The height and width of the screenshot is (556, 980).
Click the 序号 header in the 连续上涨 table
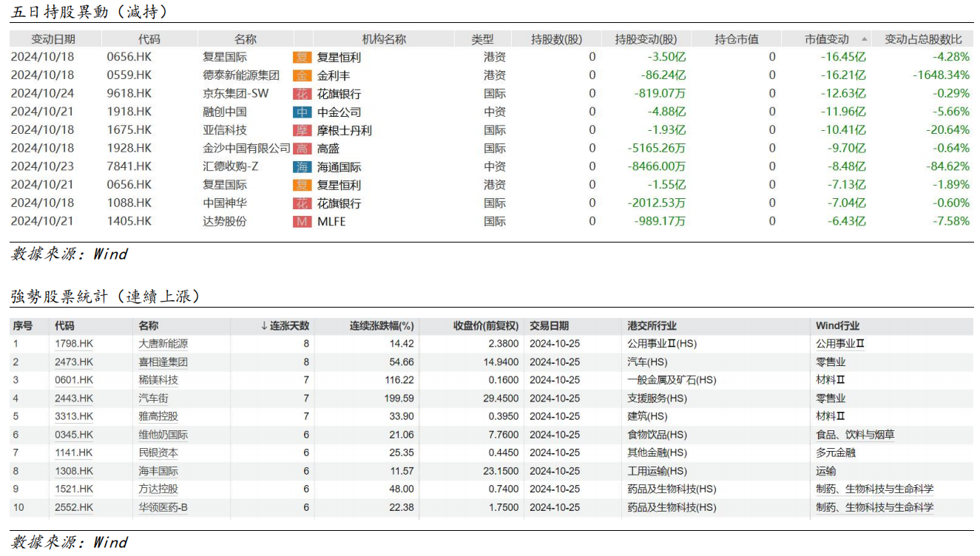[23, 325]
